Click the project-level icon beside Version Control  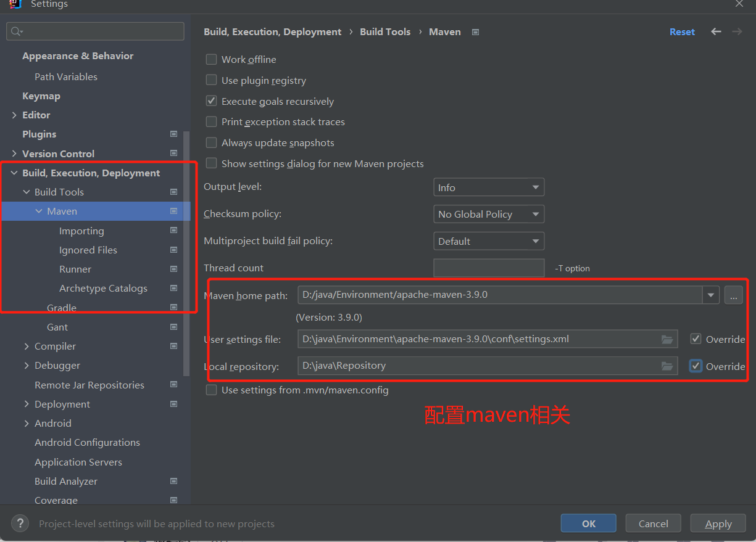173,153
